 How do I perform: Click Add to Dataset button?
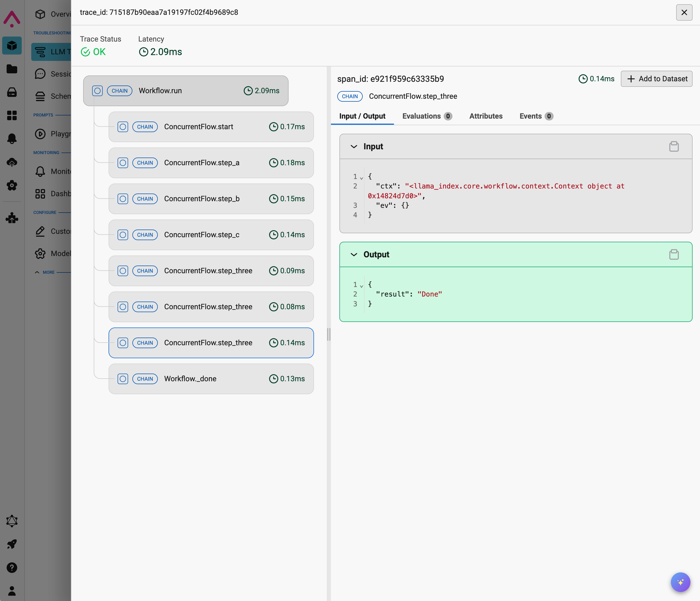(x=656, y=79)
